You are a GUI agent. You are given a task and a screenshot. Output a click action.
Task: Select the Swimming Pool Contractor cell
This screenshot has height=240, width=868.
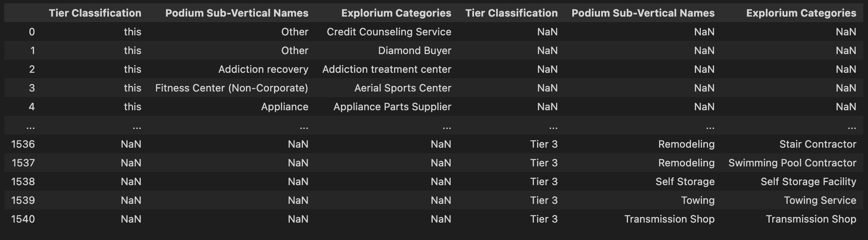point(792,163)
